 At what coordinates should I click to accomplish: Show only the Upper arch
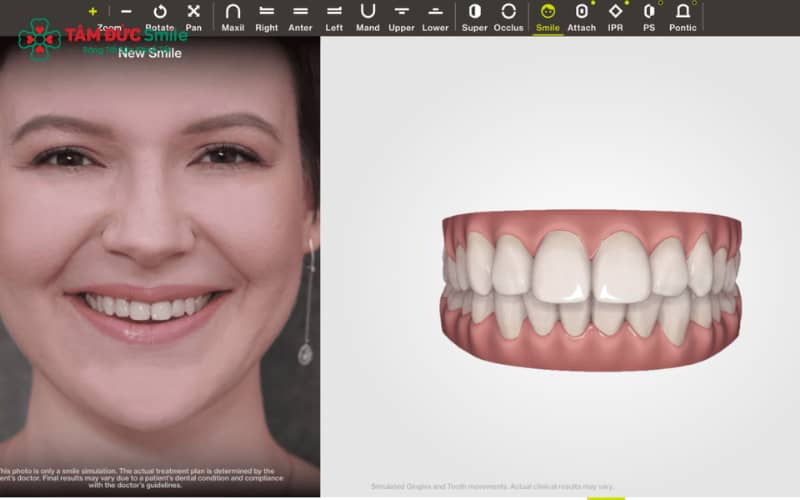click(402, 15)
